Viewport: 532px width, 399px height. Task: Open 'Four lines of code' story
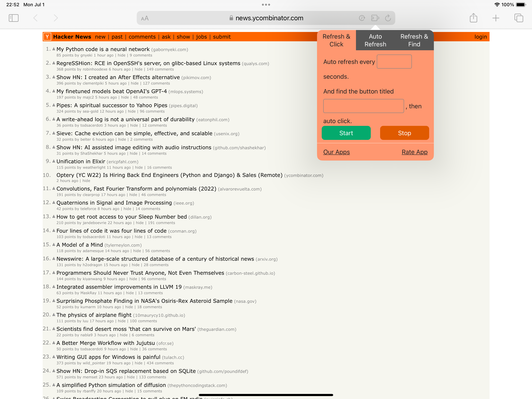click(x=111, y=231)
